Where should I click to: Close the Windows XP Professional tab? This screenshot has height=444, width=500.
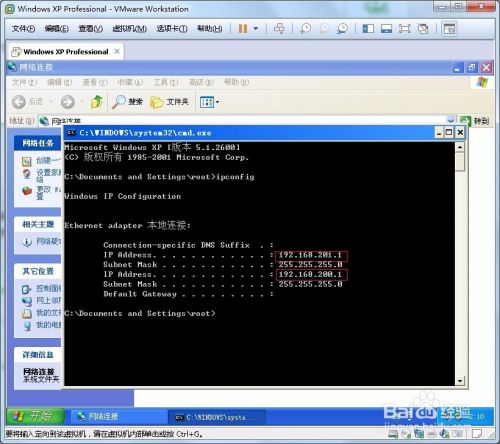pos(117,51)
